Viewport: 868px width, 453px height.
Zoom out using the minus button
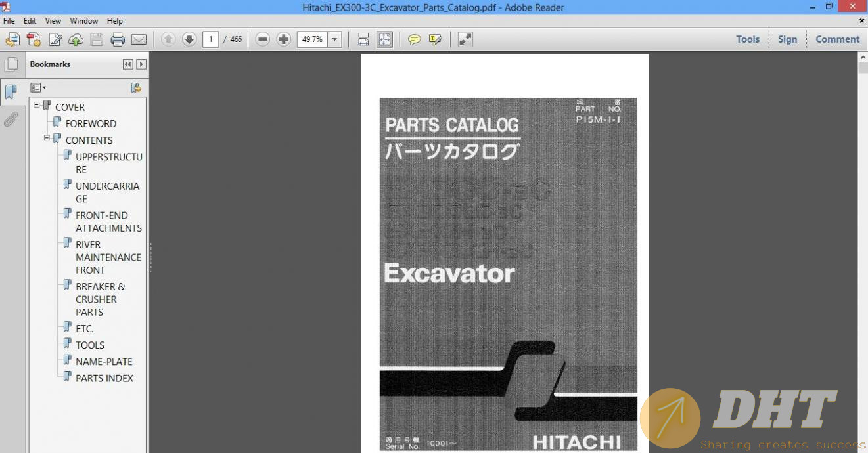click(x=263, y=39)
